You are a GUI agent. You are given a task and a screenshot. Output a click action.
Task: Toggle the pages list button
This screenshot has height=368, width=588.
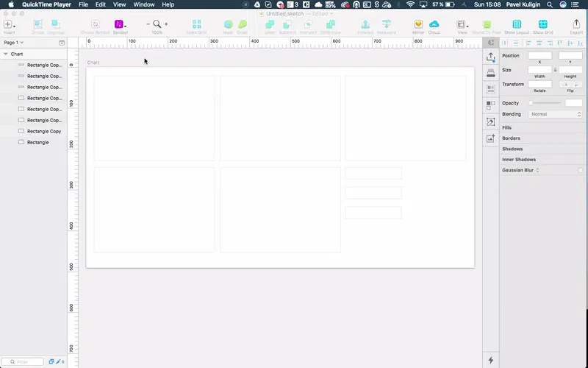click(62, 43)
